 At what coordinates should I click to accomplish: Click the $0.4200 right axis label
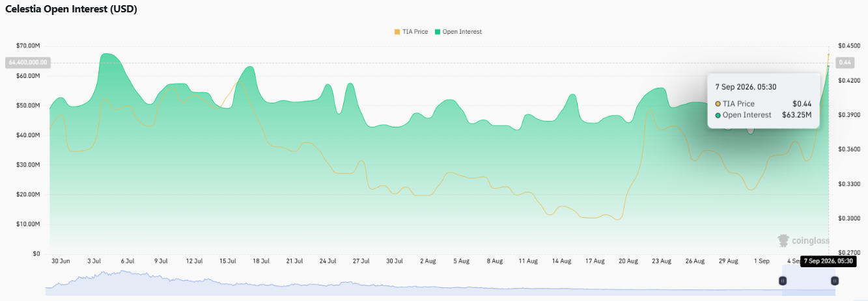click(x=848, y=80)
